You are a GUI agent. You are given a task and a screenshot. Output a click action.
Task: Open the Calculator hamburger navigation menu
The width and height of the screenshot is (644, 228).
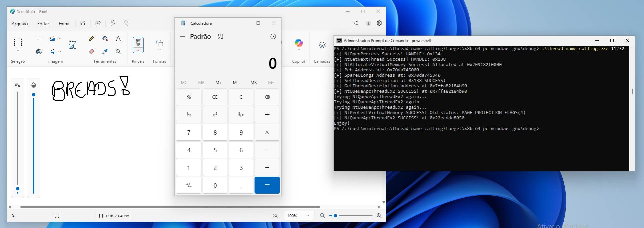tap(183, 36)
